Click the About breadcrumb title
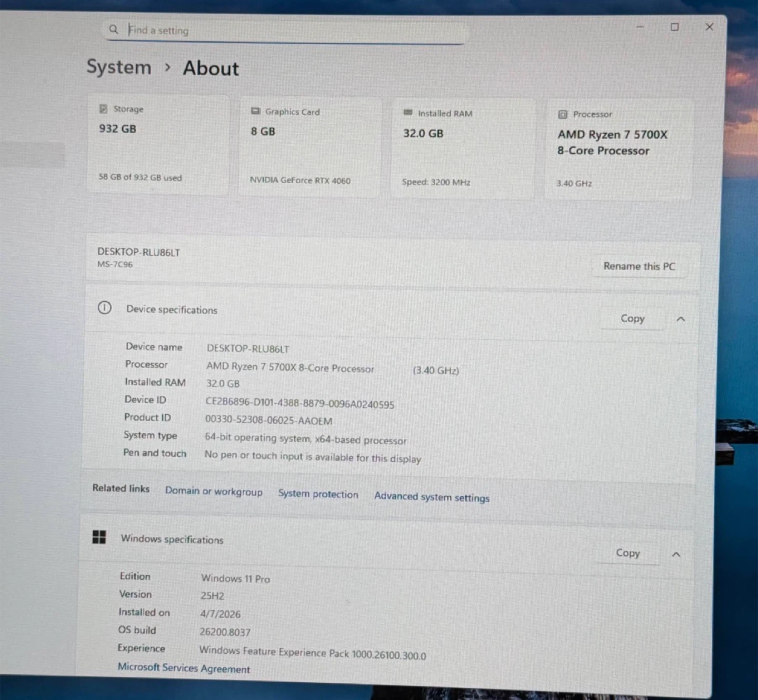758x700 pixels. (x=211, y=68)
